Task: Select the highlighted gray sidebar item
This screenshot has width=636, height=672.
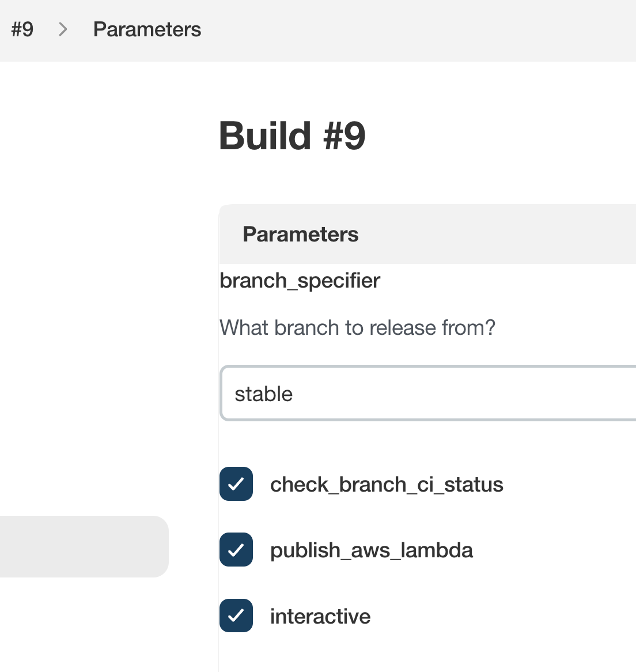Action: point(84,546)
